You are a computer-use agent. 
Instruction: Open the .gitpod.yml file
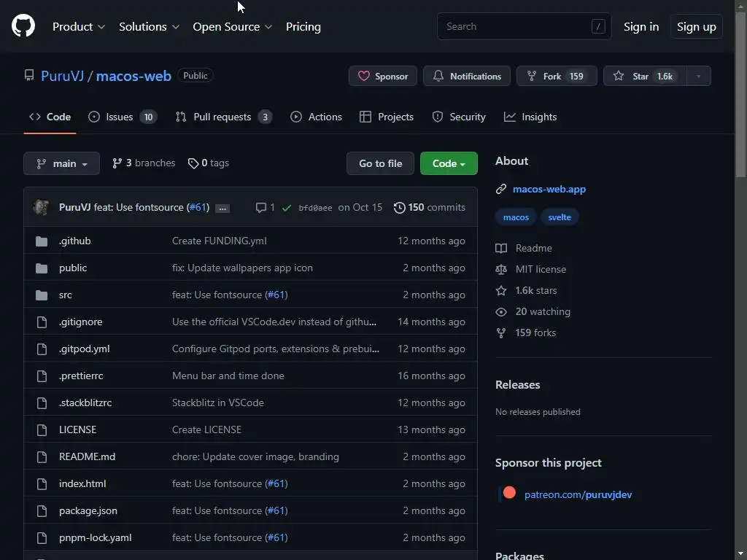(85, 349)
